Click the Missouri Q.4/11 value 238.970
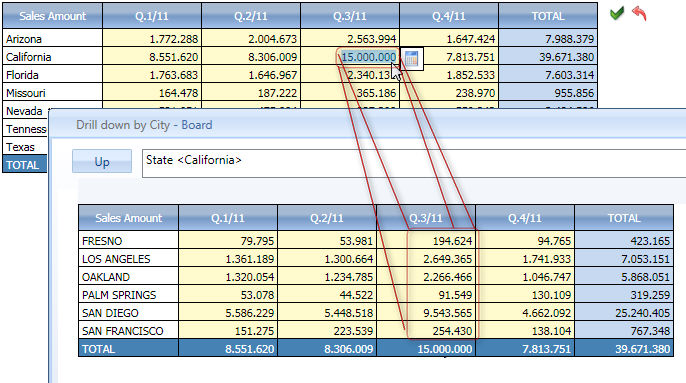This screenshot has width=686, height=383. tap(470, 93)
